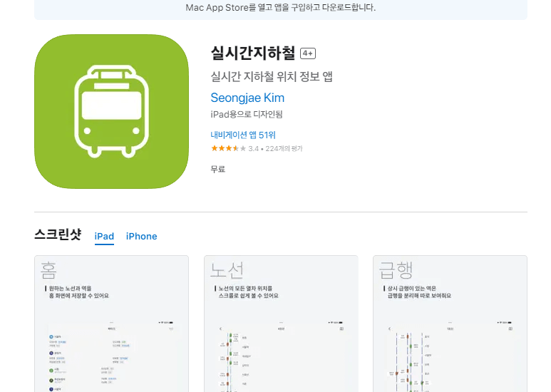This screenshot has width=551, height=392.
Task: Open the 내비게이션 앱 51위 ranking link
Action: point(243,135)
